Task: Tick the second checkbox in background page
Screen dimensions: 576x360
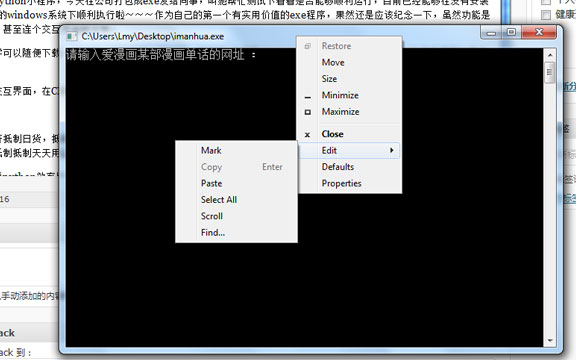Action: click(546, 15)
